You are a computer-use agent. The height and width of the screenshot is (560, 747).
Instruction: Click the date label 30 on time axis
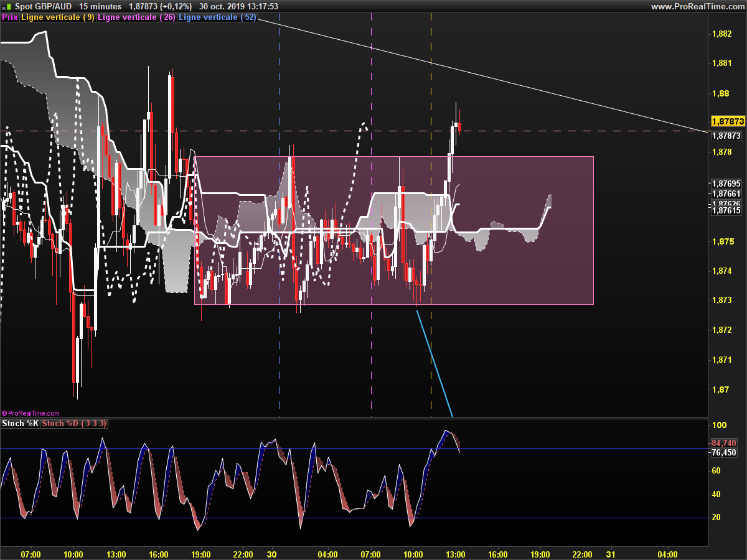pos(271,554)
